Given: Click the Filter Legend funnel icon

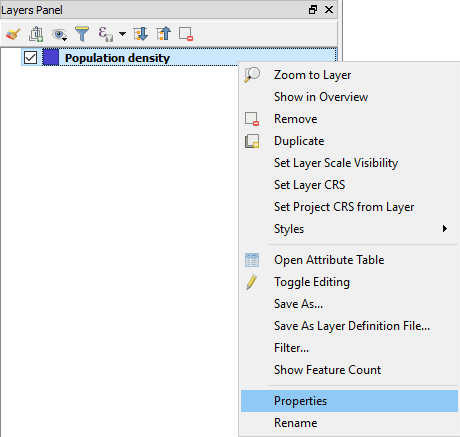Looking at the screenshot, I should click(82, 34).
